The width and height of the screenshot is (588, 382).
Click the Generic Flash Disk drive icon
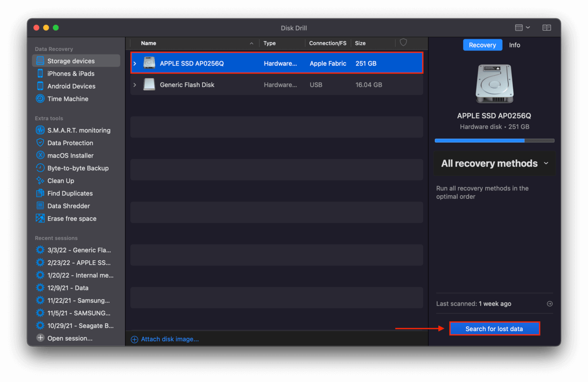(149, 85)
